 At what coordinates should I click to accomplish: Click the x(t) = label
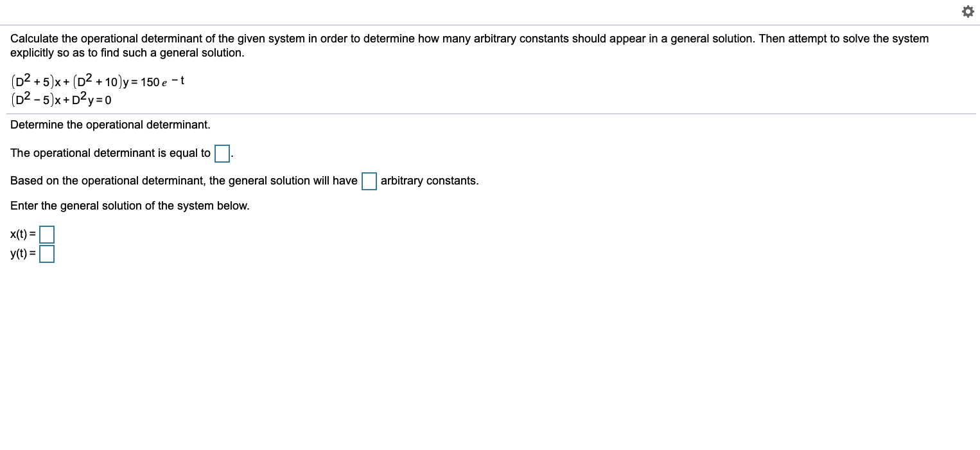tap(22, 234)
